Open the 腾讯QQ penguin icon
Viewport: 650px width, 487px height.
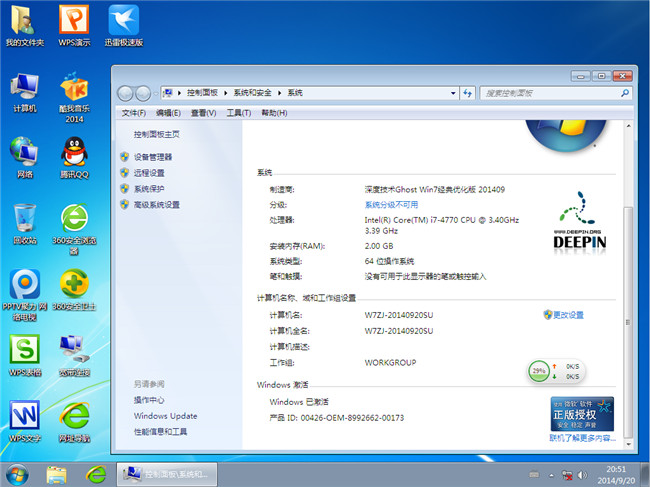point(73,154)
